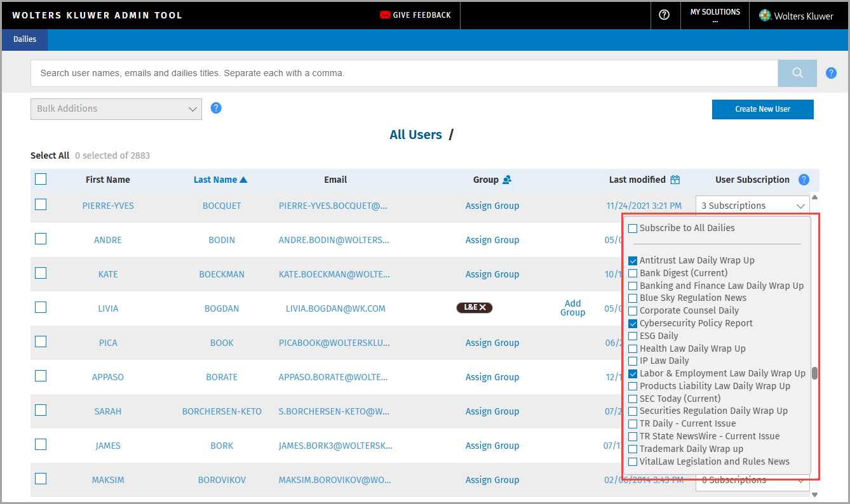850x504 pixels.
Task: Open email link PIERRE-YVES.BOCQUET@...
Action: point(333,206)
